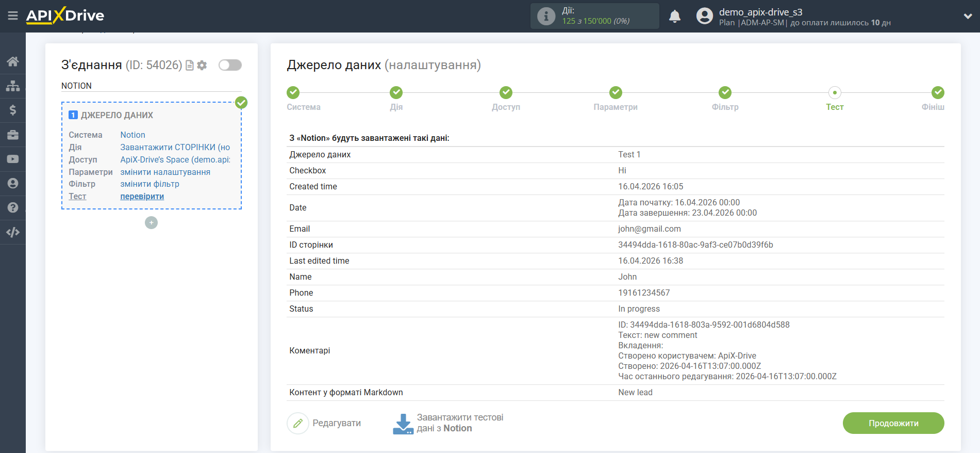Open the ApiX-Drive's Space access link

[x=175, y=159]
